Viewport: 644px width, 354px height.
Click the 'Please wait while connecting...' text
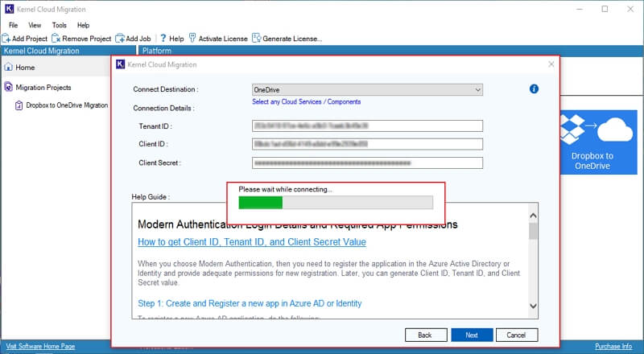(x=286, y=189)
